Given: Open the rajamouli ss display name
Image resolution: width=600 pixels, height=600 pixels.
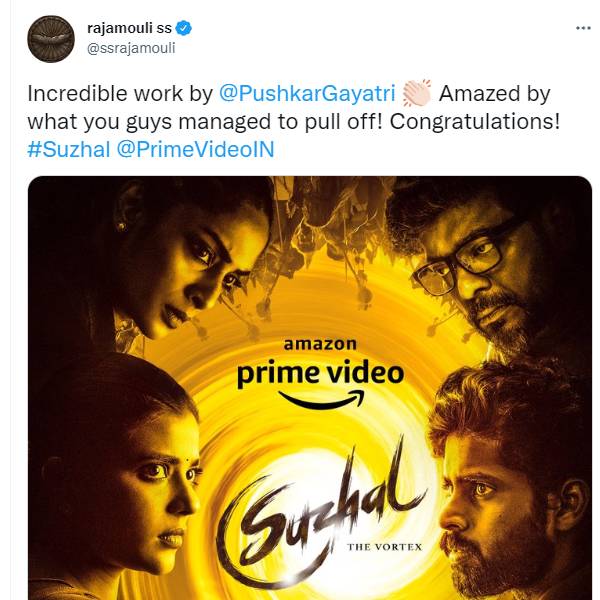Looking at the screenshot, I should (x=129, y=28).
